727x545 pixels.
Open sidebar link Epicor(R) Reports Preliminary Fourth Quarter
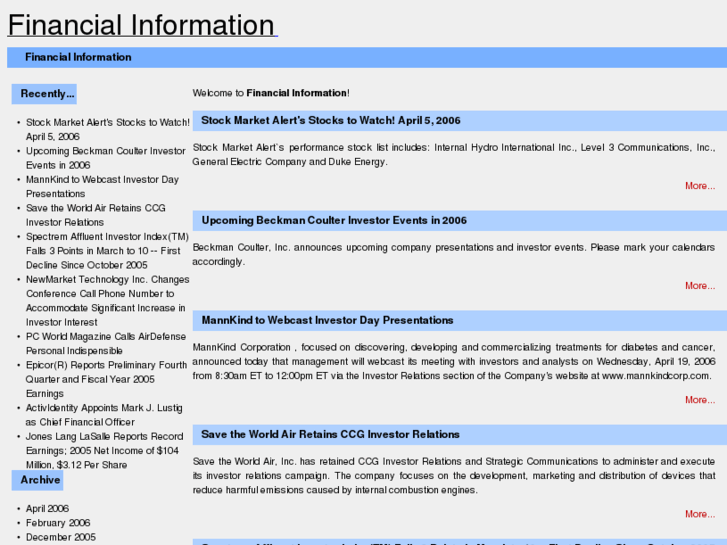(x=106, y=379)
